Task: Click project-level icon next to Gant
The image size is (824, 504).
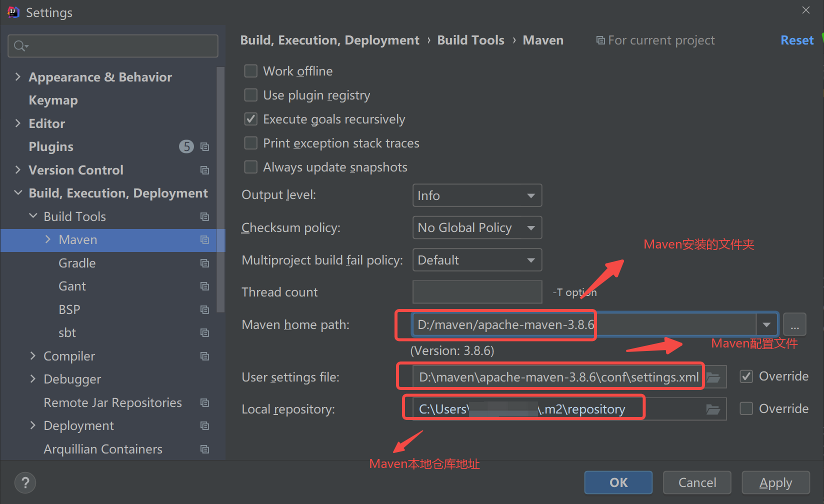Action: click(204, 286)
